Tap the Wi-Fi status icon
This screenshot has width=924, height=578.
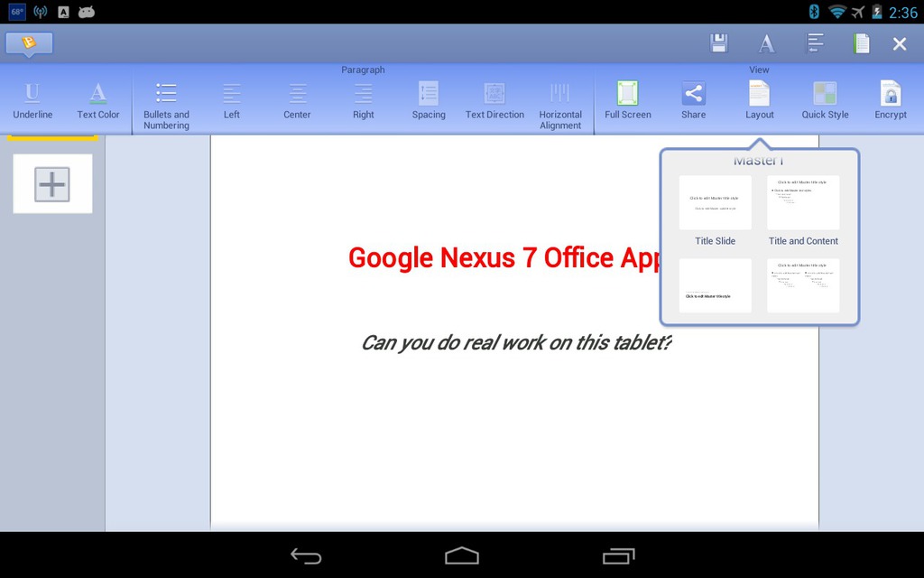click(x=836, y=11)
